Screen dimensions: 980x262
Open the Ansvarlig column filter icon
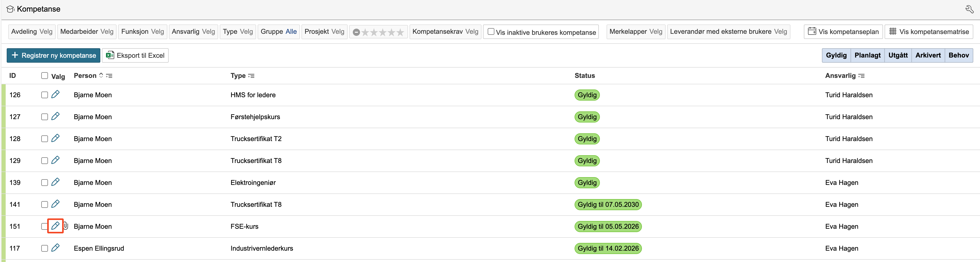[862, 76]
